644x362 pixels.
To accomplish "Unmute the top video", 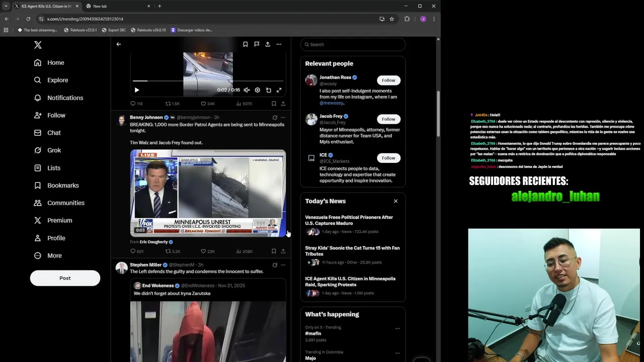I will [x=247, y=90].
